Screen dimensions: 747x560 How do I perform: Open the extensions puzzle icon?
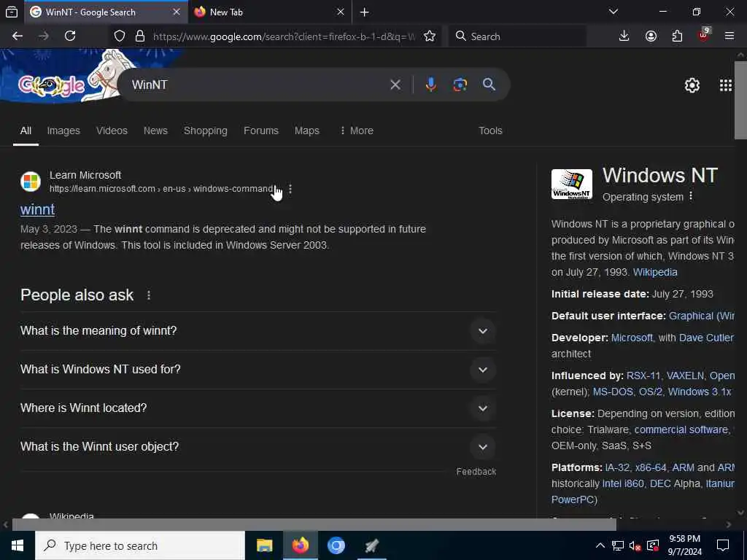(677, 36)
